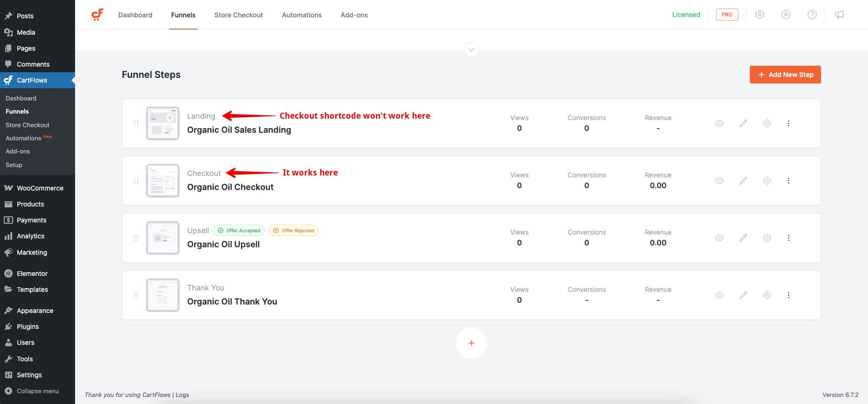This screenshot has width=868, height=404.
Task: Open Plugins in sidebar
Action: pos(38,327)
